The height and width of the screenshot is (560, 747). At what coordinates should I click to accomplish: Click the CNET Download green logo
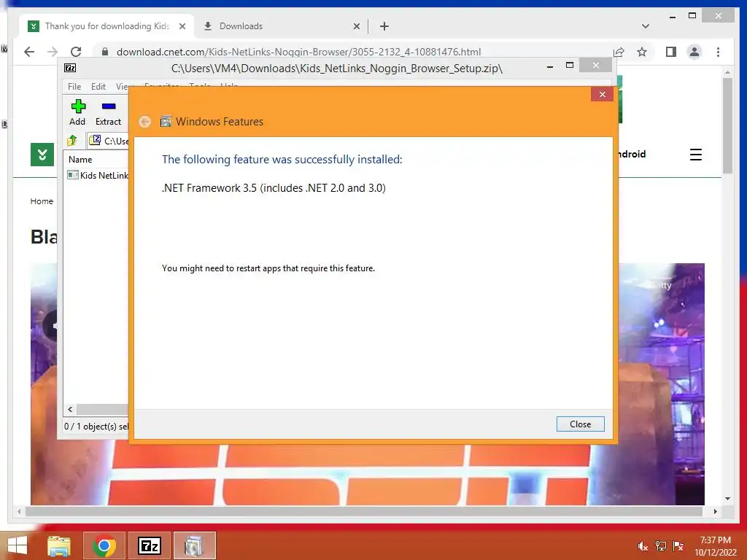(x=42, y=155)
